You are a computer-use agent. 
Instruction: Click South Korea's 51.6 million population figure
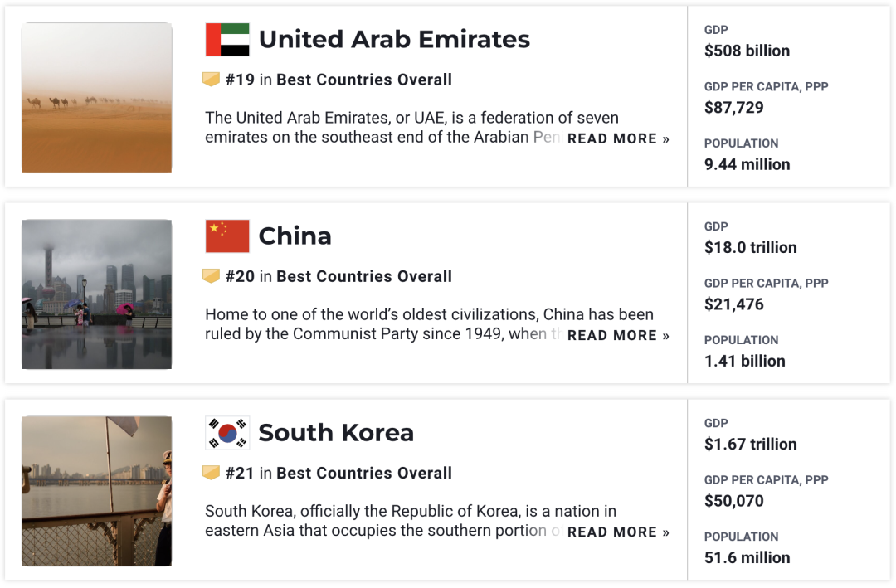pyautogui.click(x=747, y=557)
